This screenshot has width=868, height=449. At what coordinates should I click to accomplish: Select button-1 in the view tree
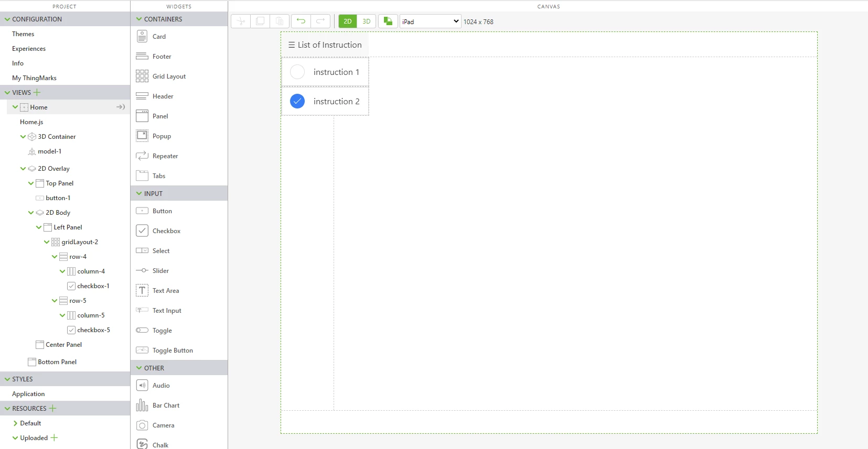point(58,198)
